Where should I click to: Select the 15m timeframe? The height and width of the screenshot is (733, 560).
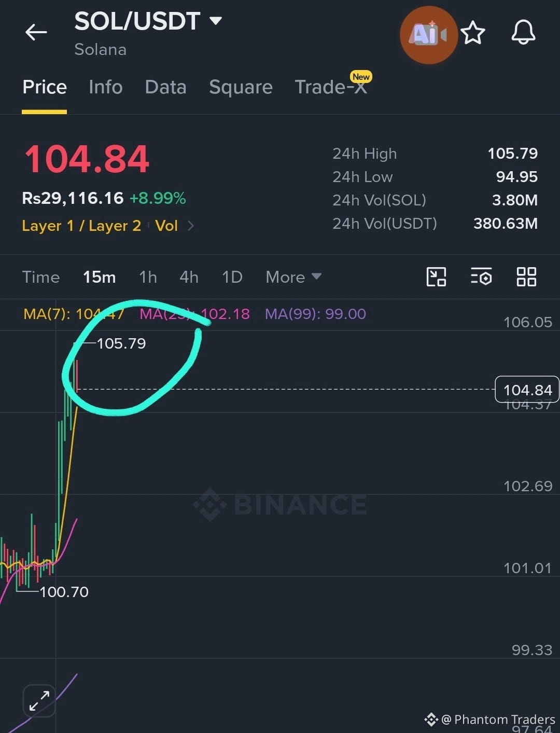pyautogui.click(x=100, y=277)
